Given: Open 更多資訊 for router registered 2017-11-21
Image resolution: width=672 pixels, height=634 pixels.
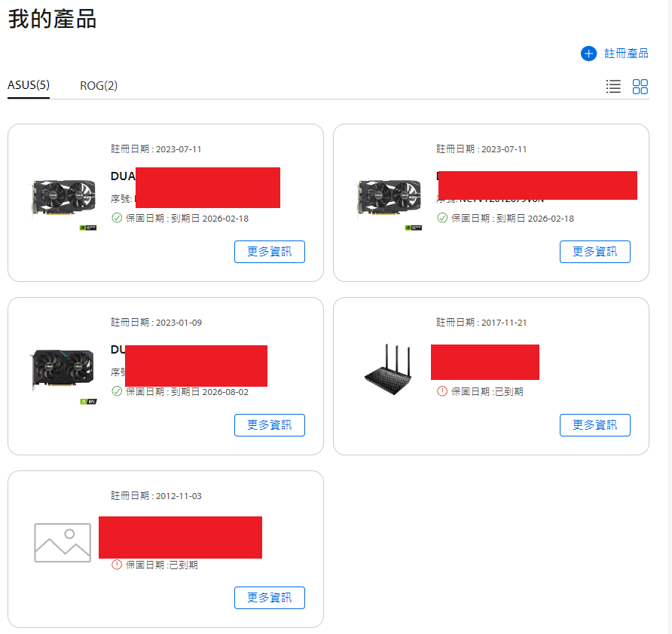Looking at the screenshot, I should click(x=595, y=425).
